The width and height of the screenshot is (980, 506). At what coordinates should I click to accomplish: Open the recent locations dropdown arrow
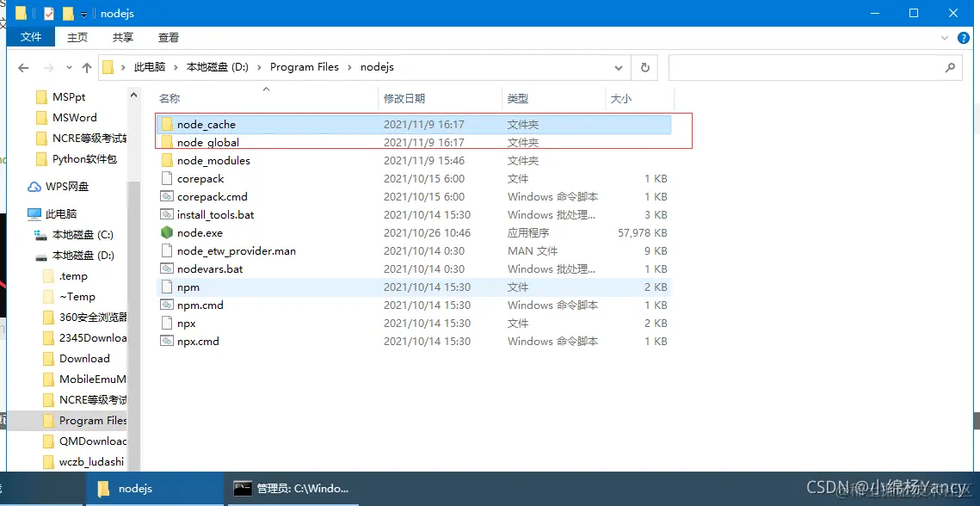69,67
